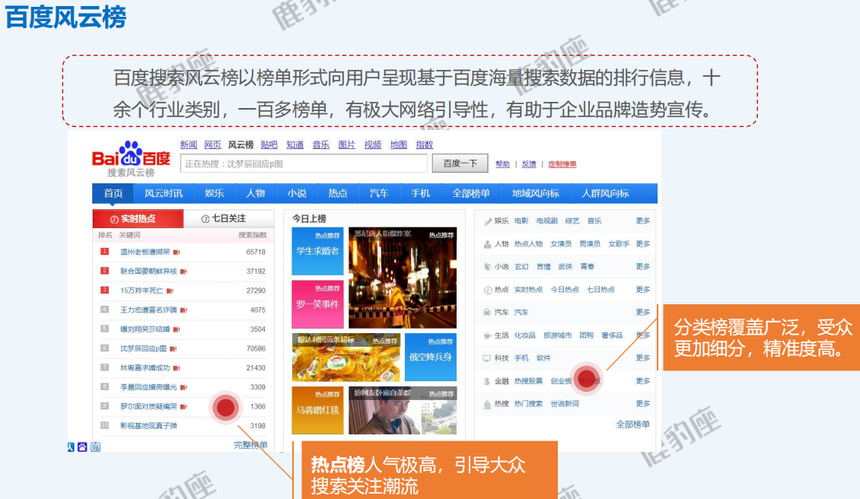
Task: Open the yellow candy packages photo
Action: 346,357
